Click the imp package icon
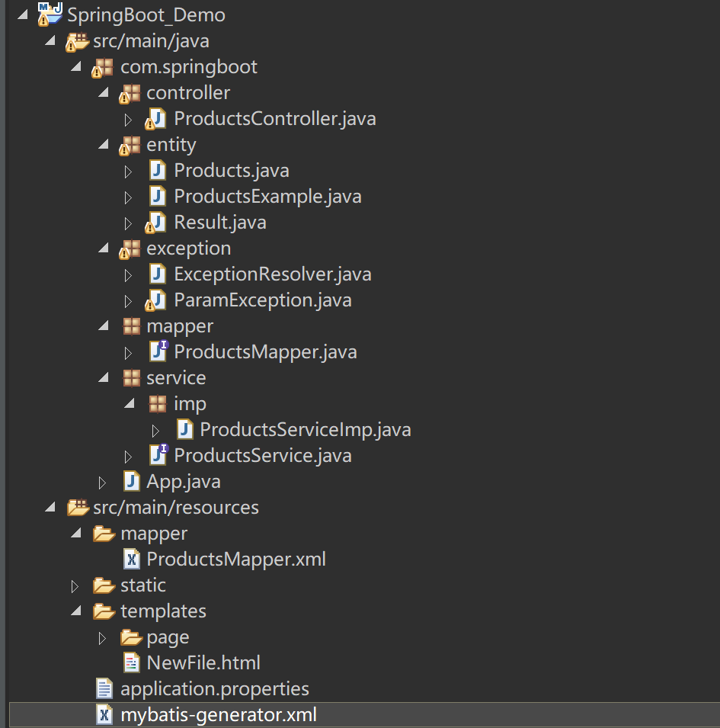 tap(158, 404)
